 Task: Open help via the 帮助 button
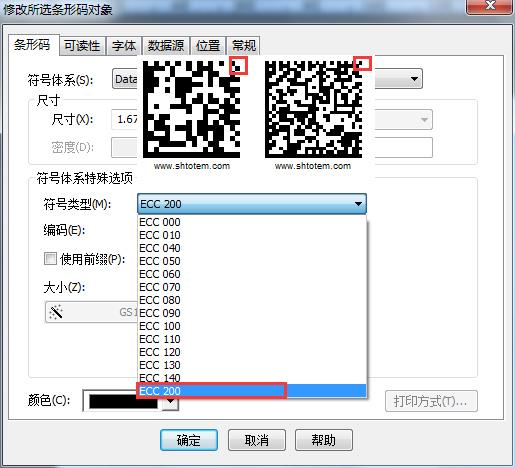tap(323, 440)
